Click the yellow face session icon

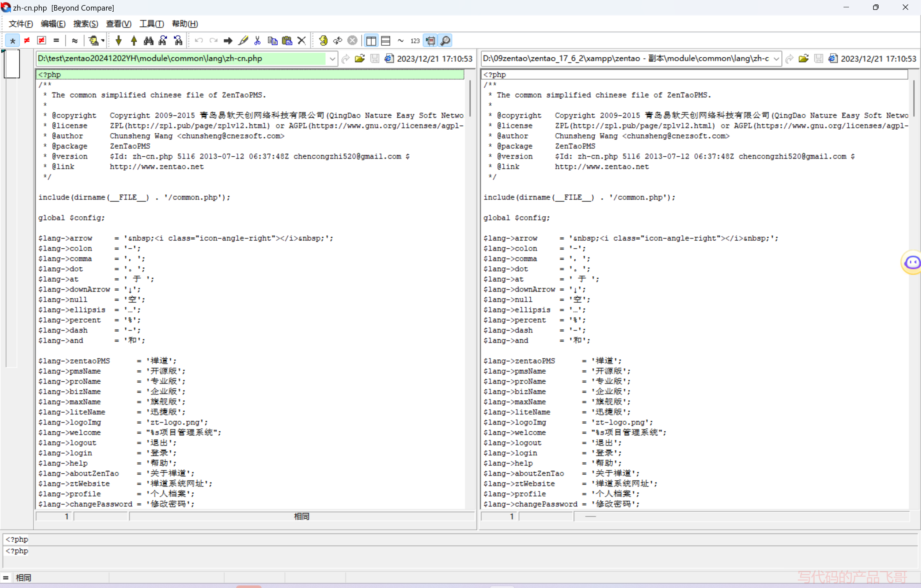pyautogui.click(x=323, y=41)
